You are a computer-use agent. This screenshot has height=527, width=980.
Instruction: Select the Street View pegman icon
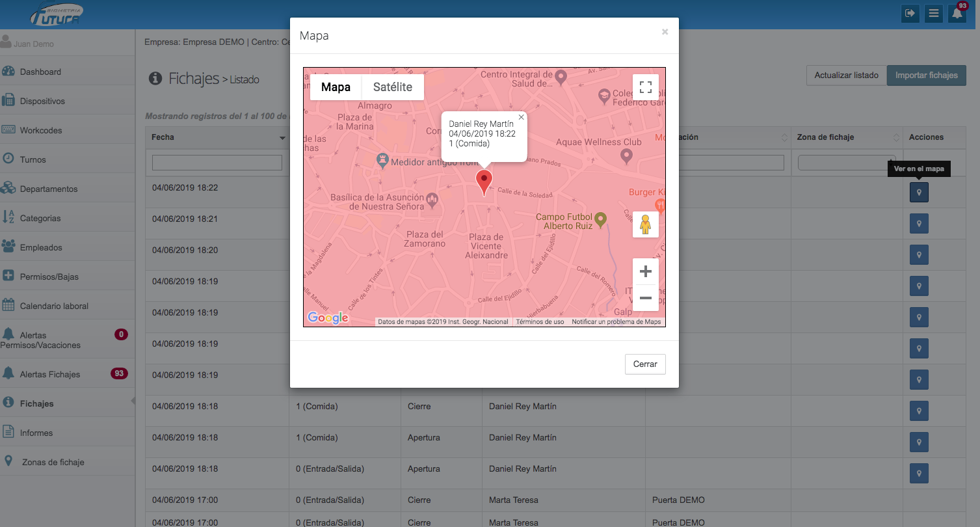coord(646,224)
